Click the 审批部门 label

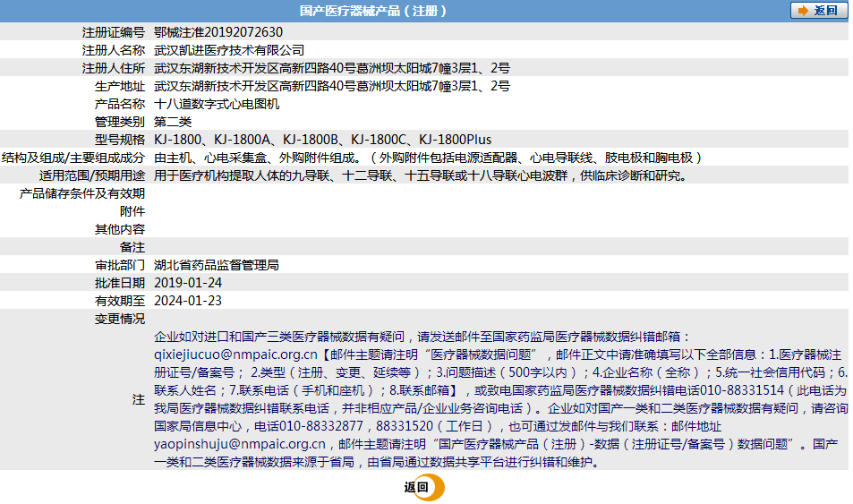pyautogui.click(x=120, y=265)
